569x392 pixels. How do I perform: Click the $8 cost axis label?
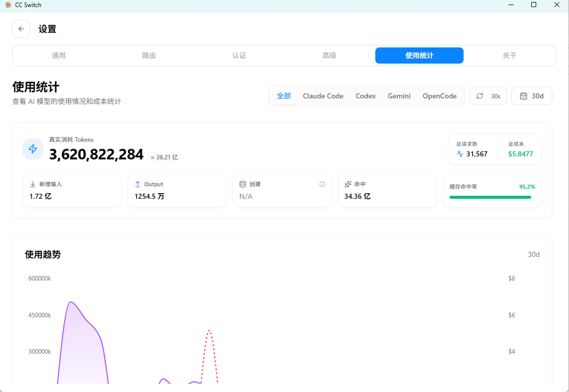[511, 278]
